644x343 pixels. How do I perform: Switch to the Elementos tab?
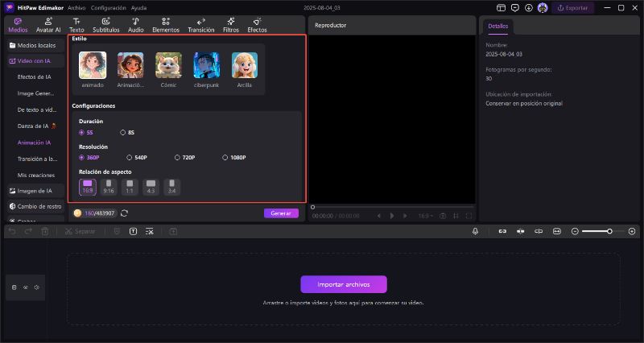coord(166,25)
